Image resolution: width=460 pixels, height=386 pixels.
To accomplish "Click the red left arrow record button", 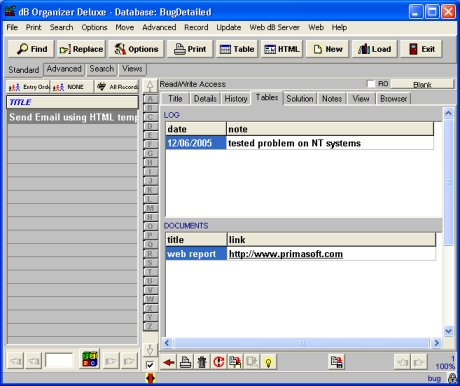I will click(169, 362).
